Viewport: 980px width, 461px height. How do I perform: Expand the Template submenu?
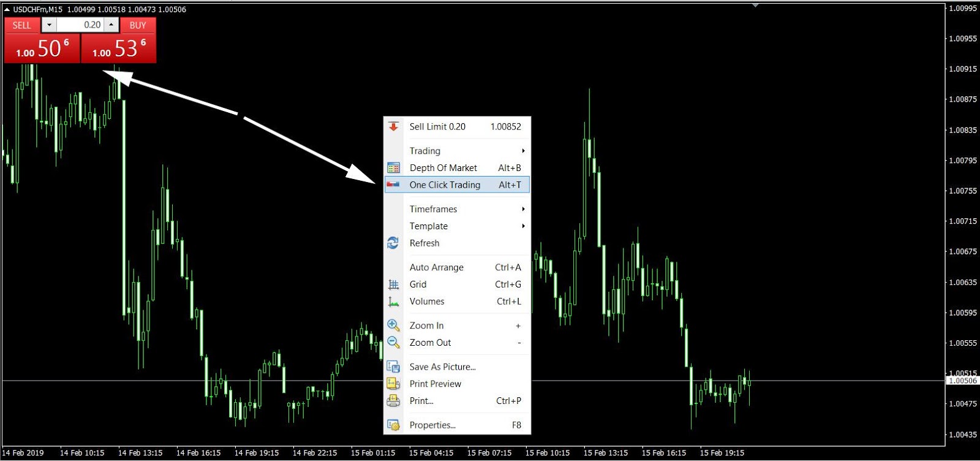[429, 226]
